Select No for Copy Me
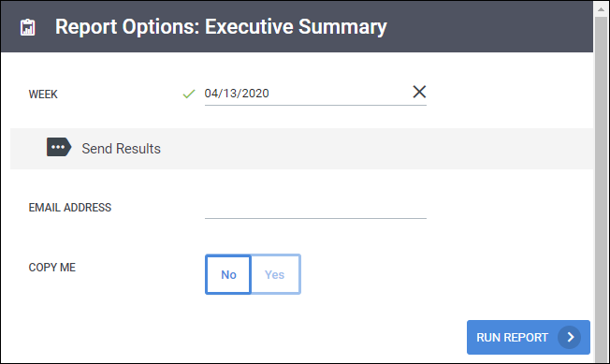Screen dimensions: 610x364 [228, 274]
